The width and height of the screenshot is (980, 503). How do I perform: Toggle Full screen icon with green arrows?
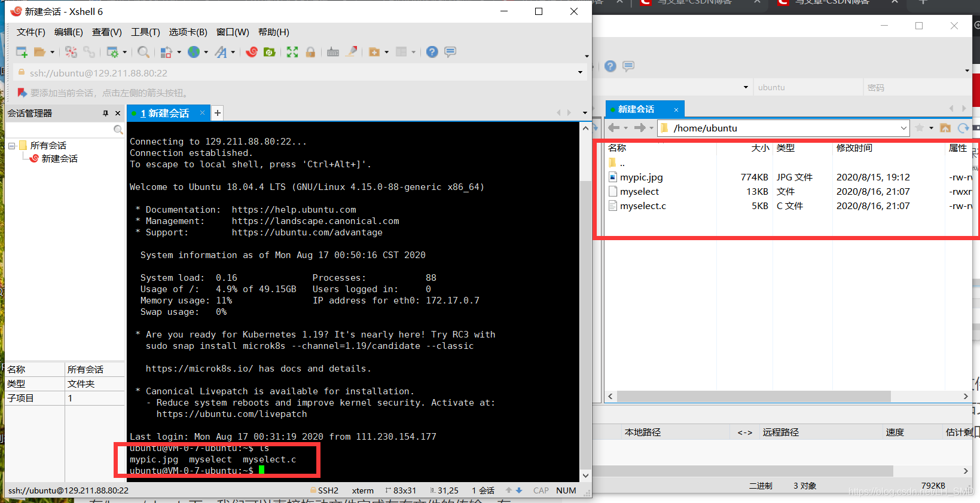pyautogui.click(x=292, y=52)
